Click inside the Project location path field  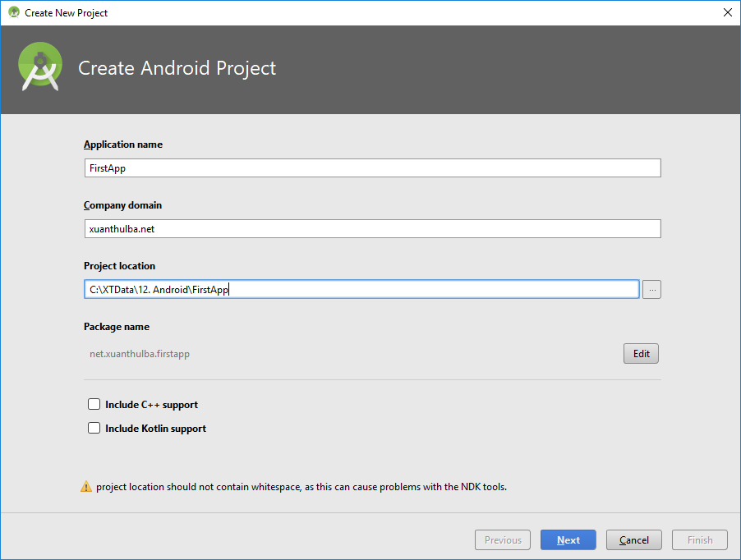(x=361, y=290)
